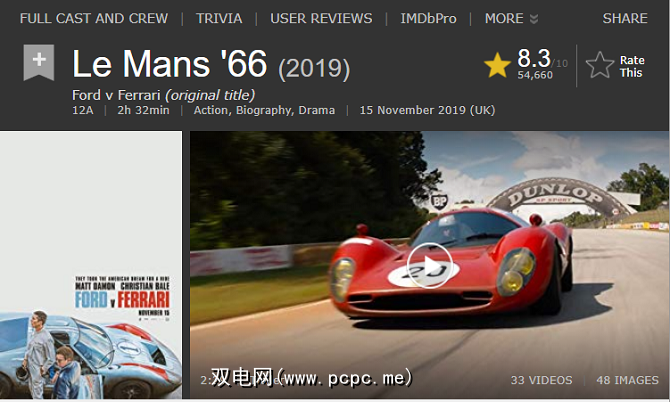View the 48 IMAGES gallery
670x402 pixels.
click(x=627, y=380)
